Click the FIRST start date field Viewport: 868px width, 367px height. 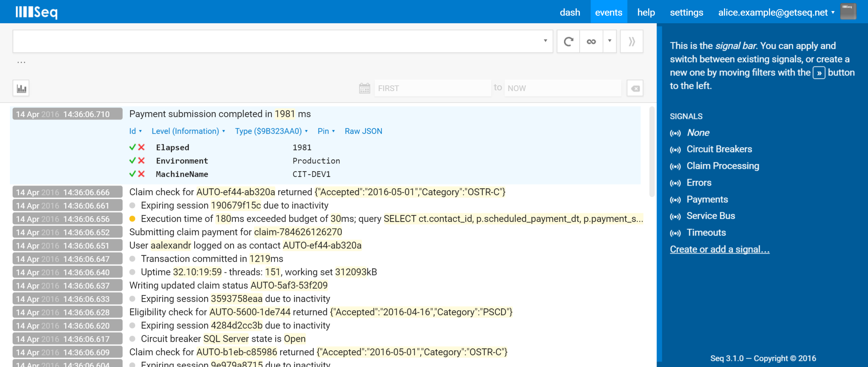[432, 88]
